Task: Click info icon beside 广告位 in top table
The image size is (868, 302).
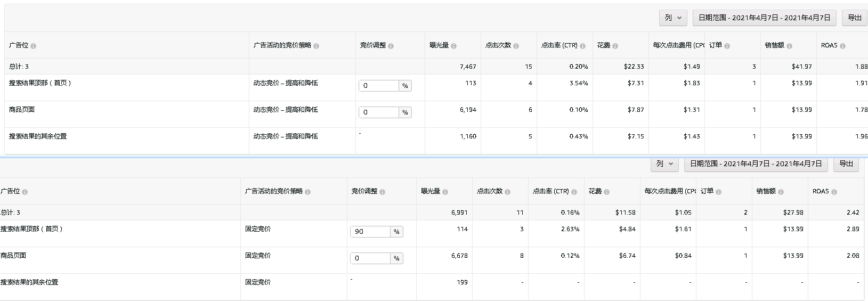Action: coord(34,46)
